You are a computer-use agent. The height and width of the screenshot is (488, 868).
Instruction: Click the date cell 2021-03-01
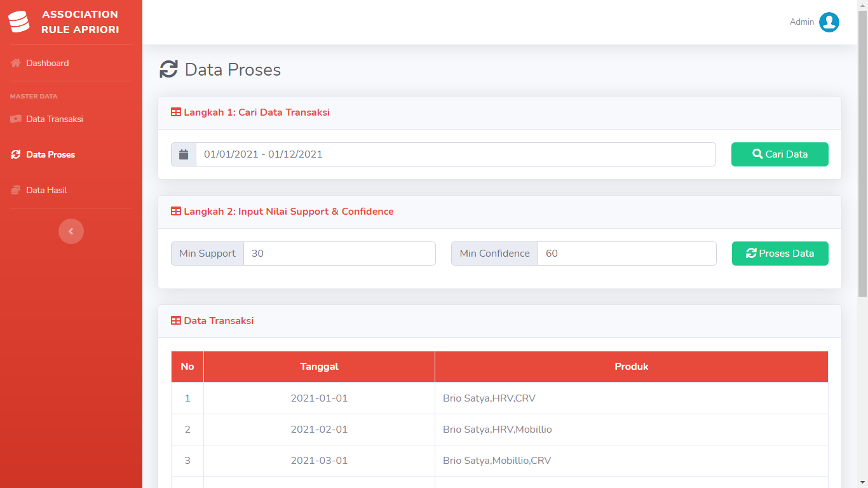point(319,461)
